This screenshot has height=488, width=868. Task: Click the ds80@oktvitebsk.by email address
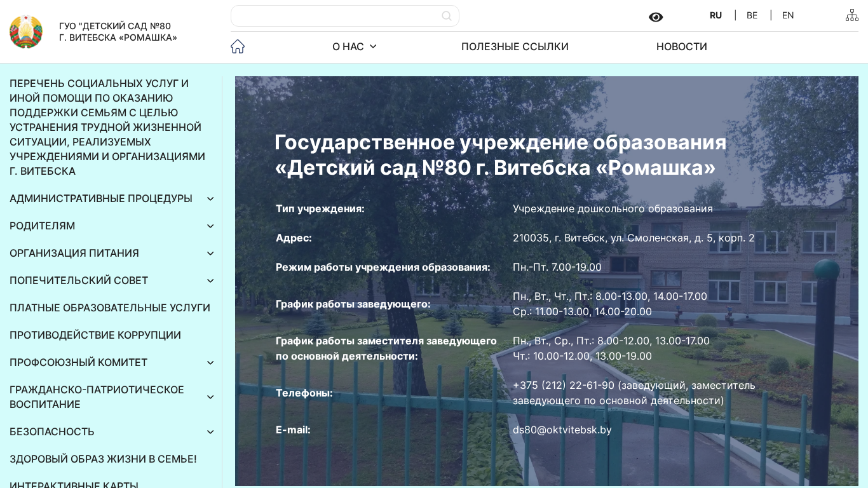tap(562, 430)
